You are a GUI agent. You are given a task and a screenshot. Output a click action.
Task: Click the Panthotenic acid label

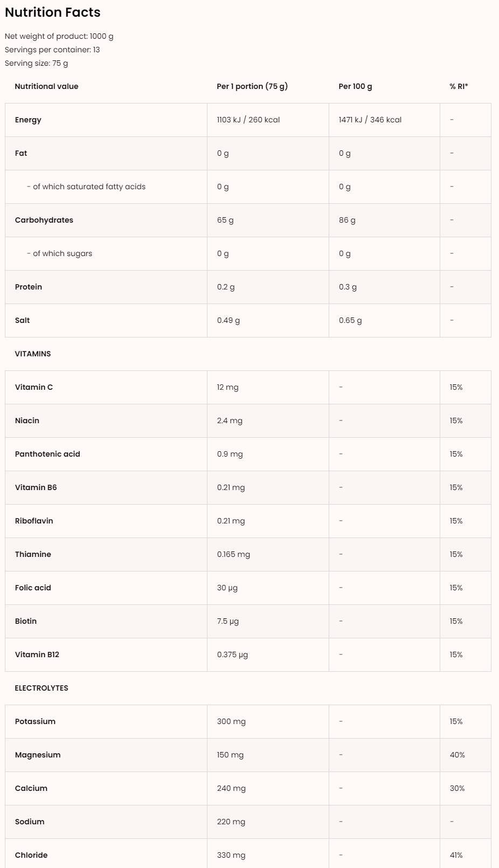coord(47,454)
